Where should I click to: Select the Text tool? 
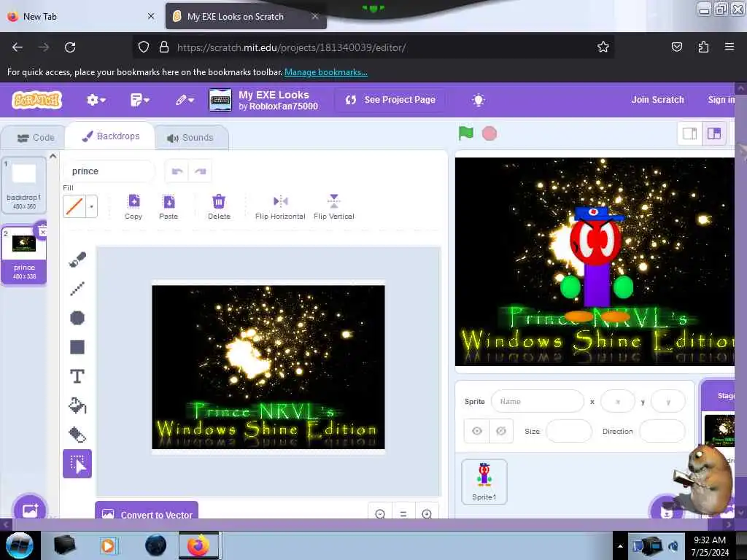[x=77, y=376]
